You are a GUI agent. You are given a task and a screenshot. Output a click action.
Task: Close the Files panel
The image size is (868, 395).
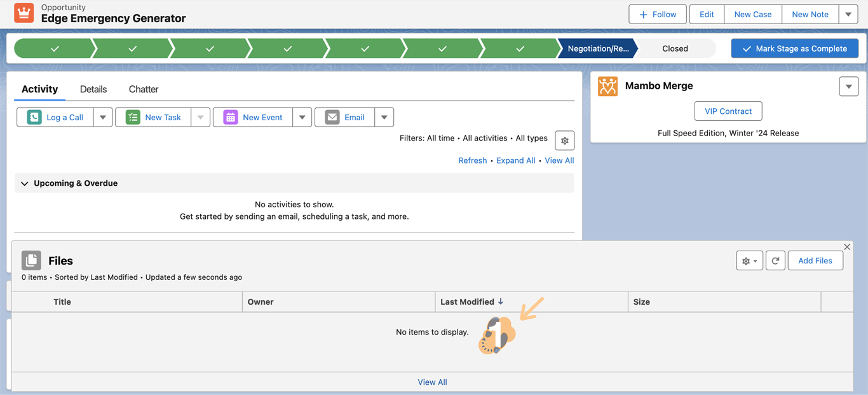click(847, 247)
